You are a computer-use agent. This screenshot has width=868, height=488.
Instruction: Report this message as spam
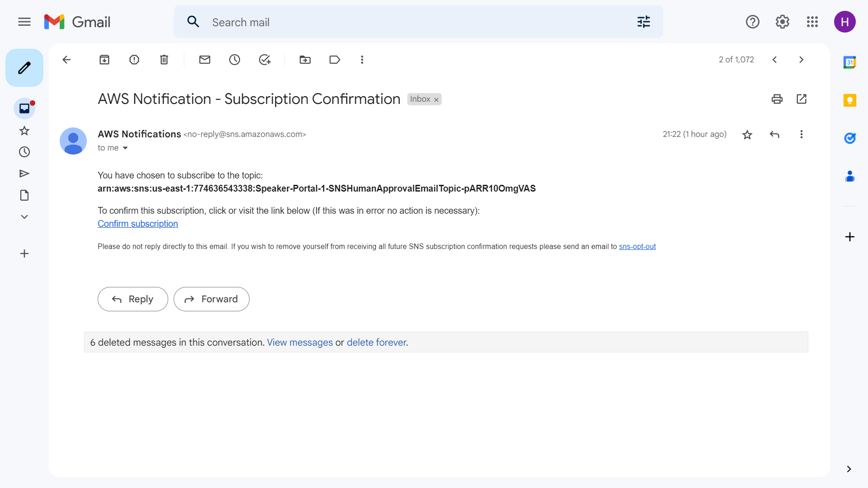134,60
